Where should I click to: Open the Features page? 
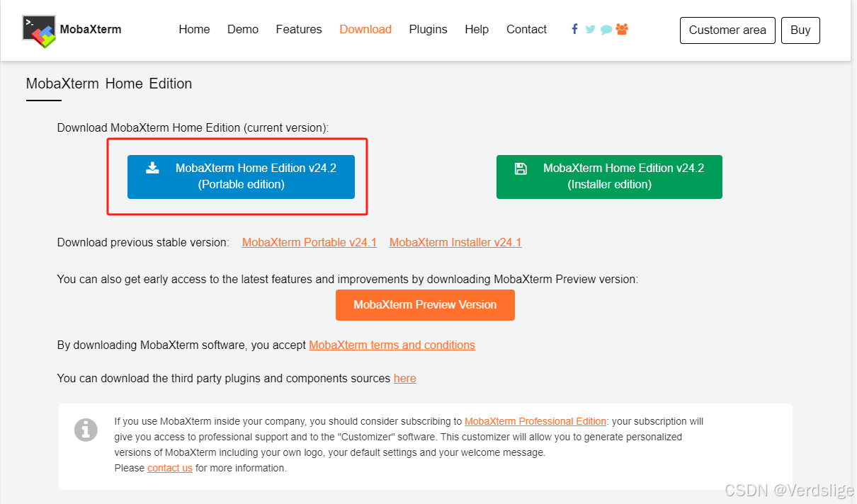click(299, 30)
